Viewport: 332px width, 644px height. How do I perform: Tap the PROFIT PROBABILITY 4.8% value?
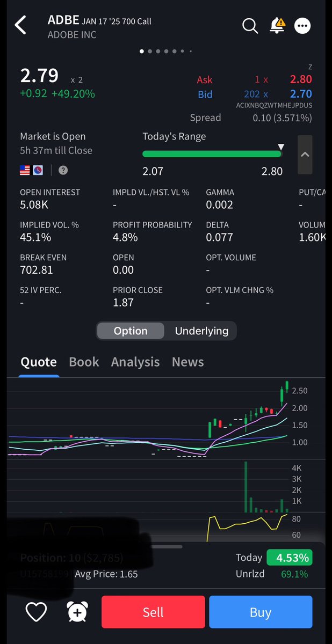click(x=125, y=237)
